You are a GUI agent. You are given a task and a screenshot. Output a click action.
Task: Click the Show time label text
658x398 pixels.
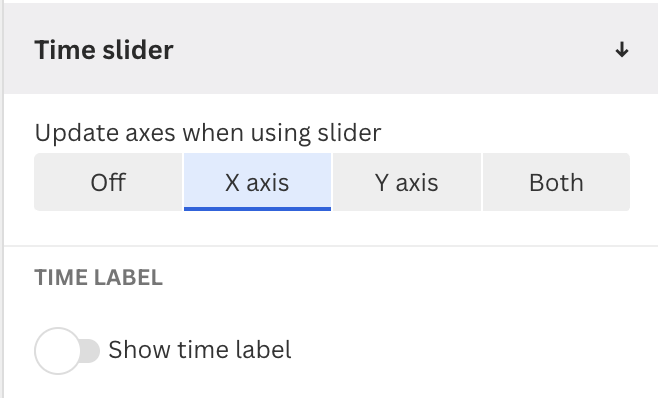(x=200, y=349)
